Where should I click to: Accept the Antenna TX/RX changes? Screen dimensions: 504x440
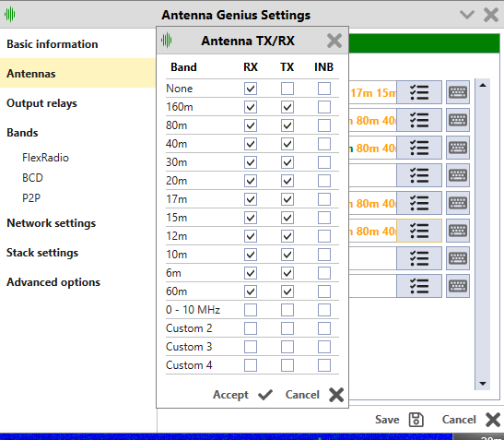[243, 395]
